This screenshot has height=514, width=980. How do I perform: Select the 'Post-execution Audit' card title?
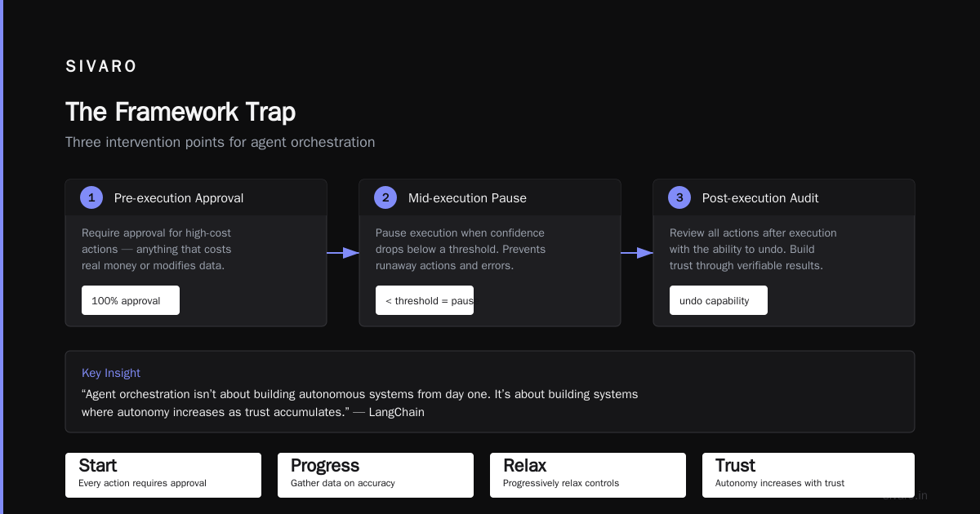[760, 198]
